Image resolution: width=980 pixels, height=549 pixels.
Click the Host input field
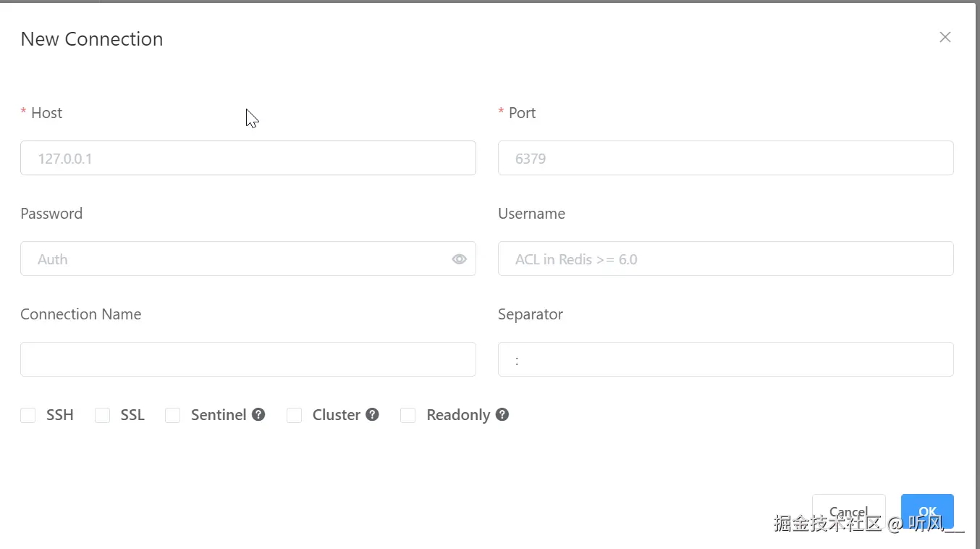(x=248, y=158)
